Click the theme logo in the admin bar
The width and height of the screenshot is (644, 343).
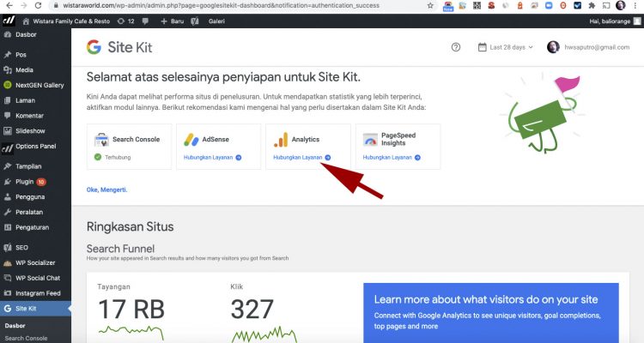pos(9,21)
